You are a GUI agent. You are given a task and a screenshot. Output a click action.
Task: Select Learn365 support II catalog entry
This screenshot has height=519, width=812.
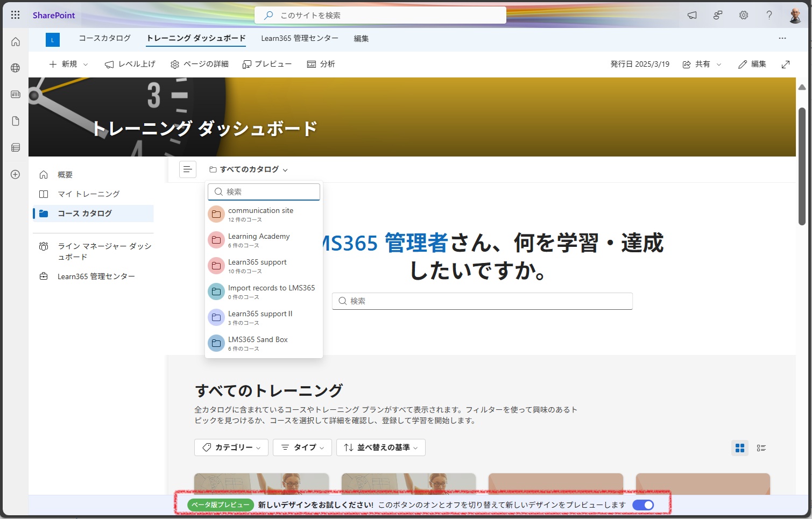(x=264, y=317)
